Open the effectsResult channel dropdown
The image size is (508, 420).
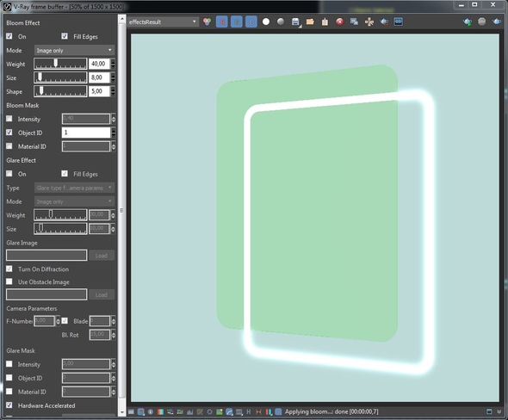point(163,22)
